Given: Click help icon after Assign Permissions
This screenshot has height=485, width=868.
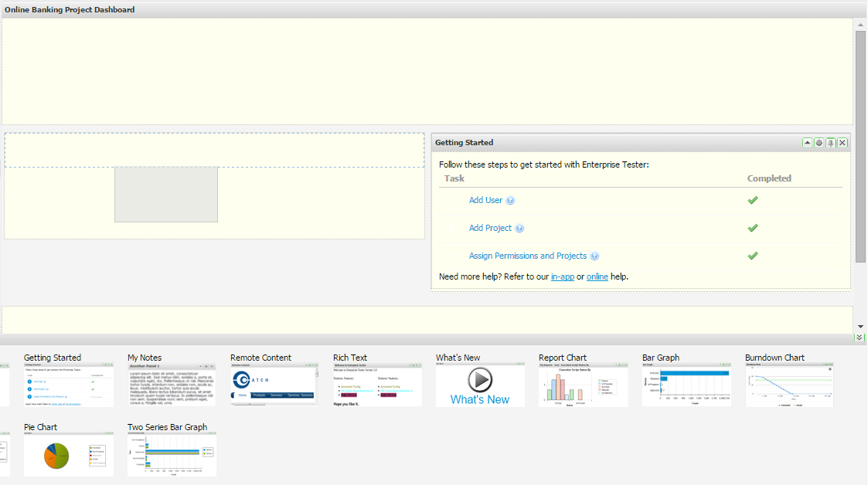Looking at the screenshot, I should [x=594, y=256].
